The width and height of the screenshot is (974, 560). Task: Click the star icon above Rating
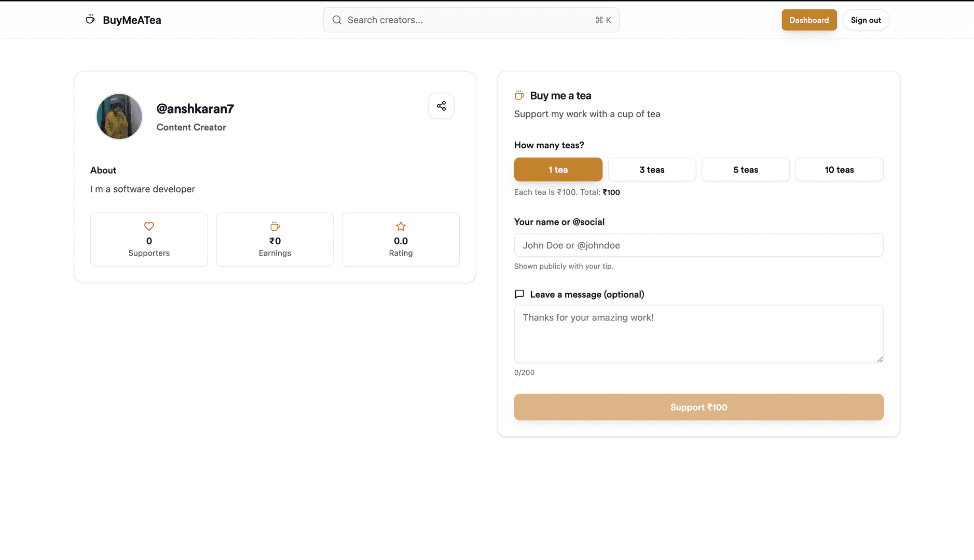click(401, 226)
